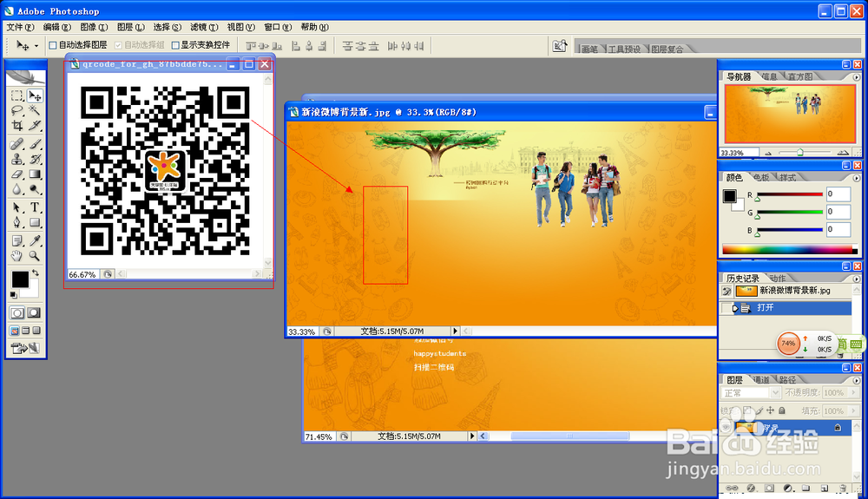Select the Gradient tool
The width and height of the screenshot is (868, 499).
(x=35, y=174)
